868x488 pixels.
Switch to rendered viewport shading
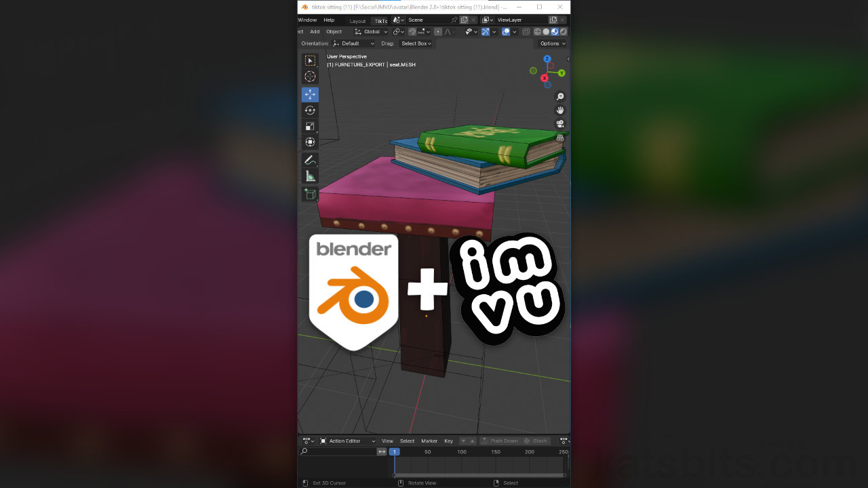(563, 32)
